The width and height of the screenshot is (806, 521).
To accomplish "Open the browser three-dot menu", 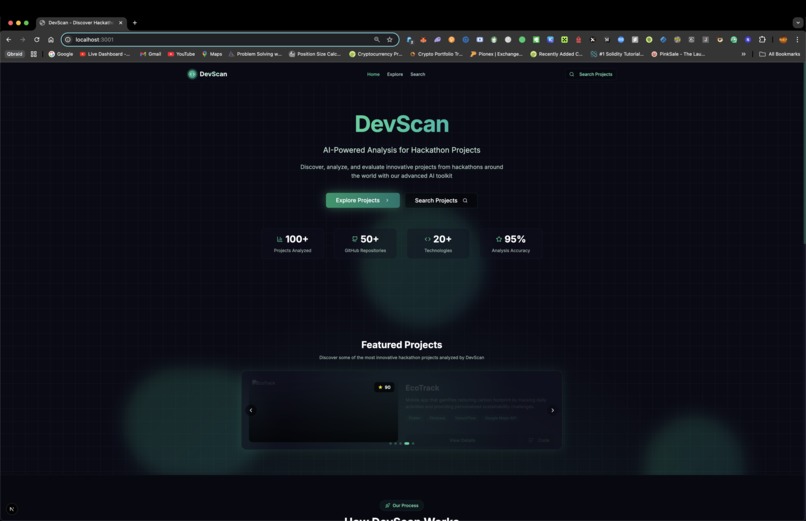I will 797,40.
